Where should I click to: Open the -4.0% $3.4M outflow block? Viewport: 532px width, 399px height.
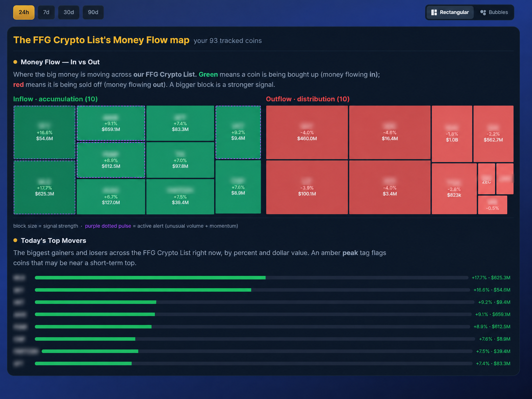pos(390,187)
